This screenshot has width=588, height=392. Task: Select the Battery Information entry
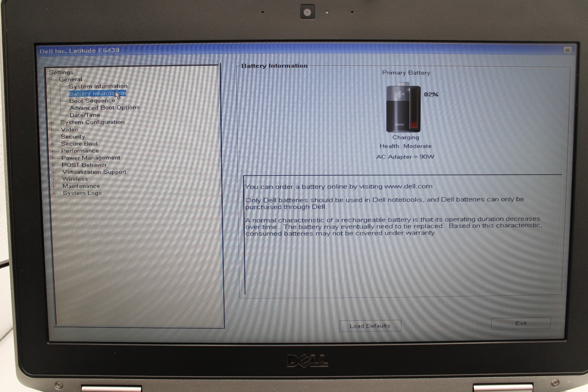(97, 93)
